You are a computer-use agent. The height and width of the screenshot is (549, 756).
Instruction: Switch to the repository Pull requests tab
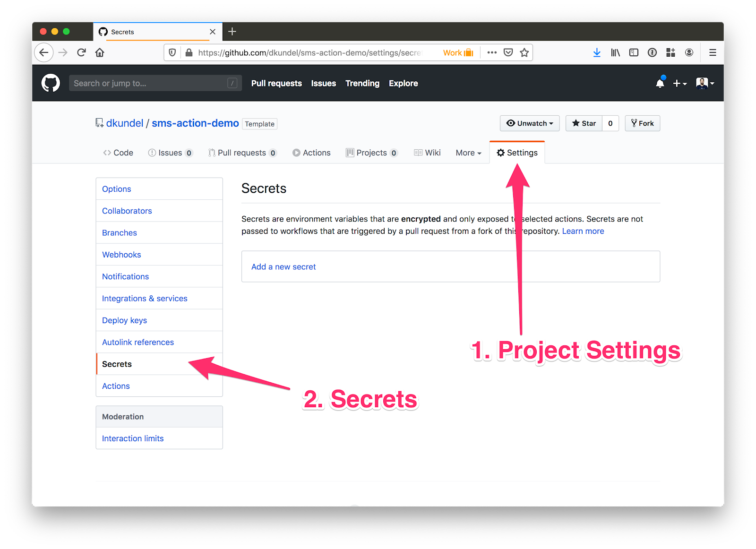242,153
